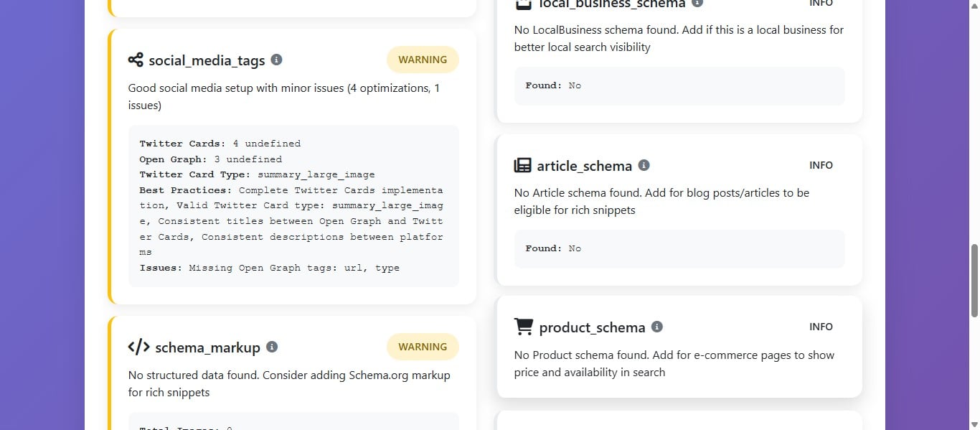Click the info icon next to local_business_schema
The height and width of the screenshot is (430, 980).
[x=697, y=3]
